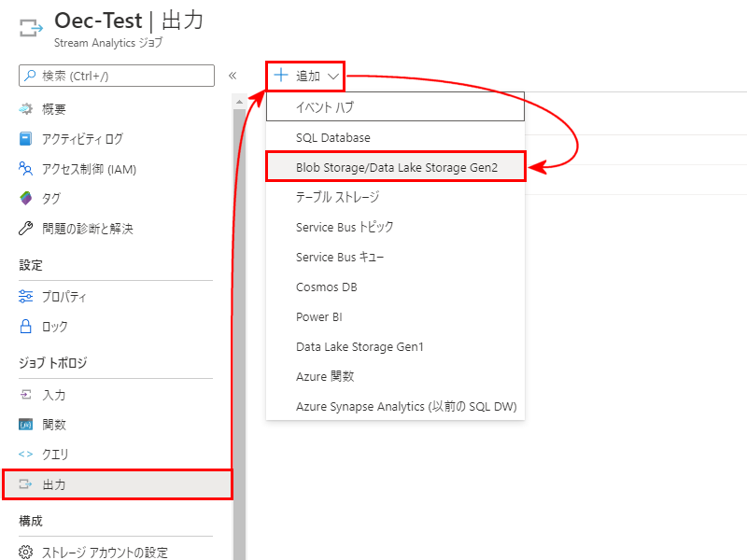This screenshot has height=560, width=747.
Task: Pick Cosmos DB from the dropdown menu
Action: [327, 287]
